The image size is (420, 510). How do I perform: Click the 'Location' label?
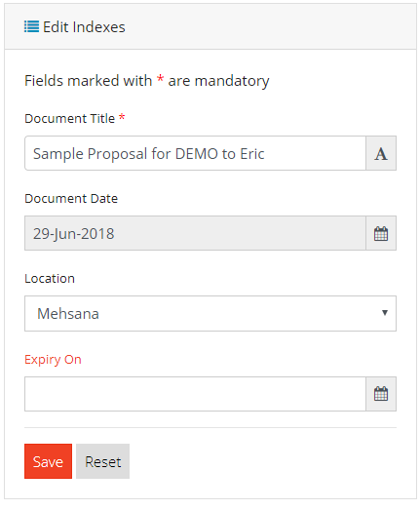50,279
